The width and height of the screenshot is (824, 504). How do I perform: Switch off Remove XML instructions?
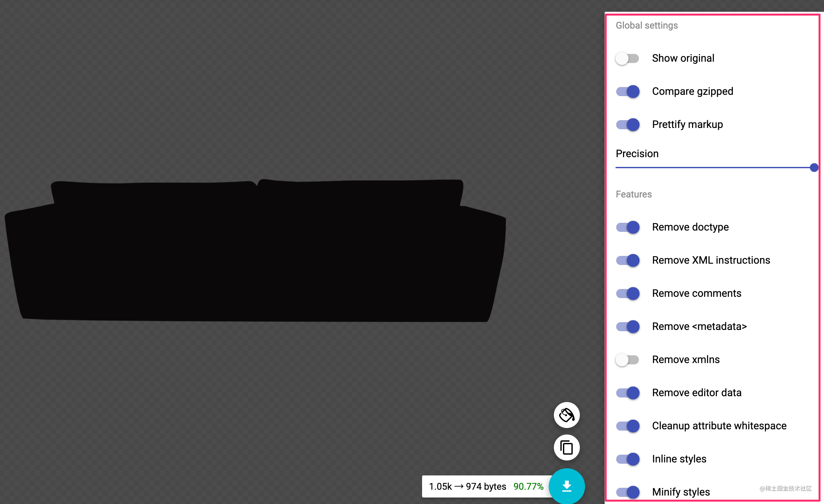click(x=627, y=260)
